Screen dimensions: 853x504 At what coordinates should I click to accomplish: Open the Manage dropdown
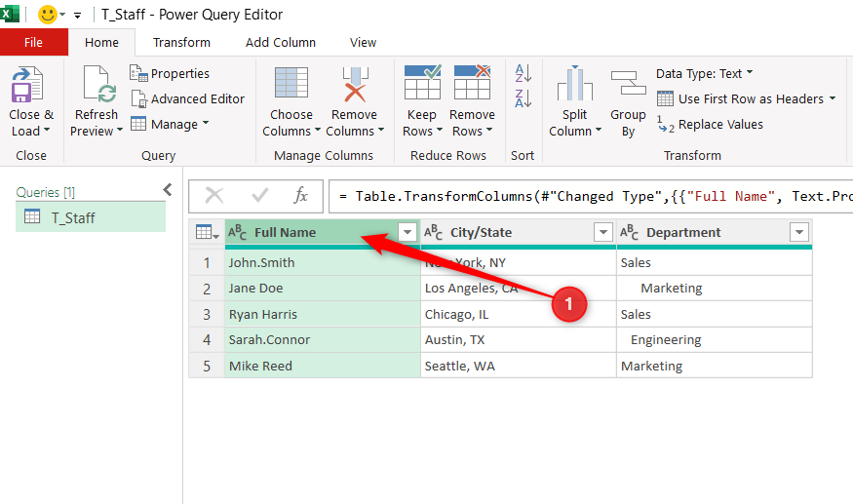click(170, 124)
